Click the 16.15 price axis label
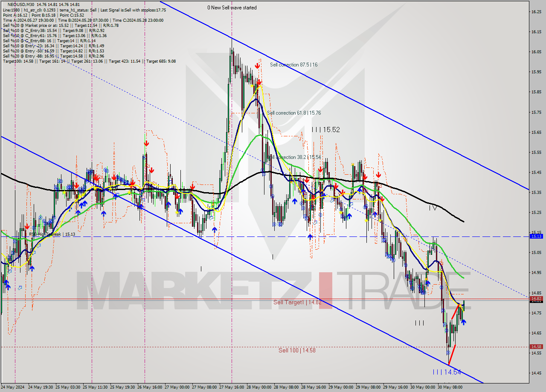 click(536, 32)
